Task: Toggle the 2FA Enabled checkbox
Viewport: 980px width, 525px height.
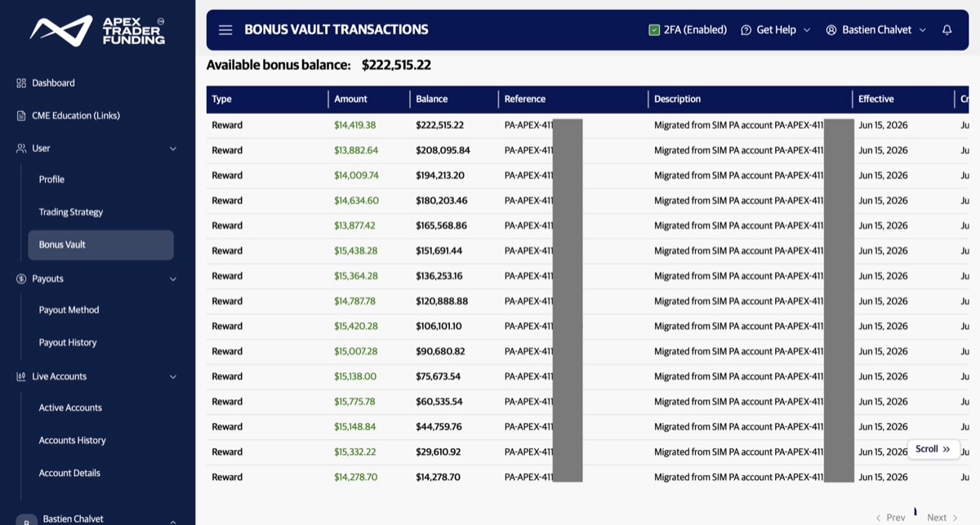Action: click(654, 30)
